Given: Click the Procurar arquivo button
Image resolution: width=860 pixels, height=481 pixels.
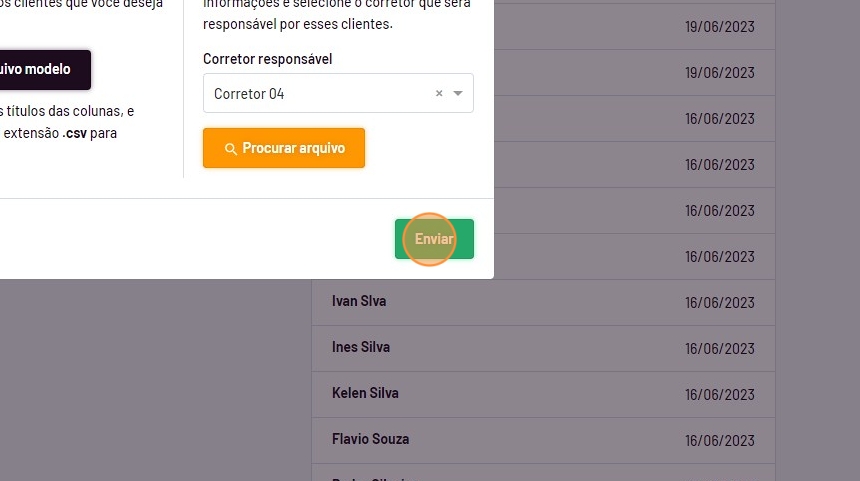Looking at the screenshot, I should (284, 148).
